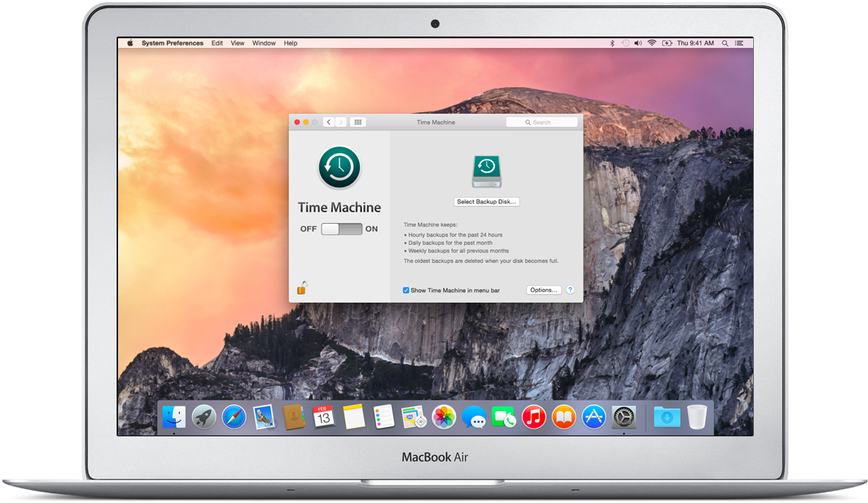Open System Preferences gear in Dock

coord(624,418)
